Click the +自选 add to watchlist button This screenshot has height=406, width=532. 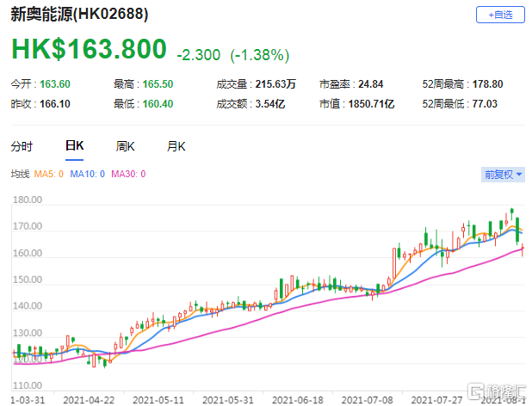[x=500, y=15]
